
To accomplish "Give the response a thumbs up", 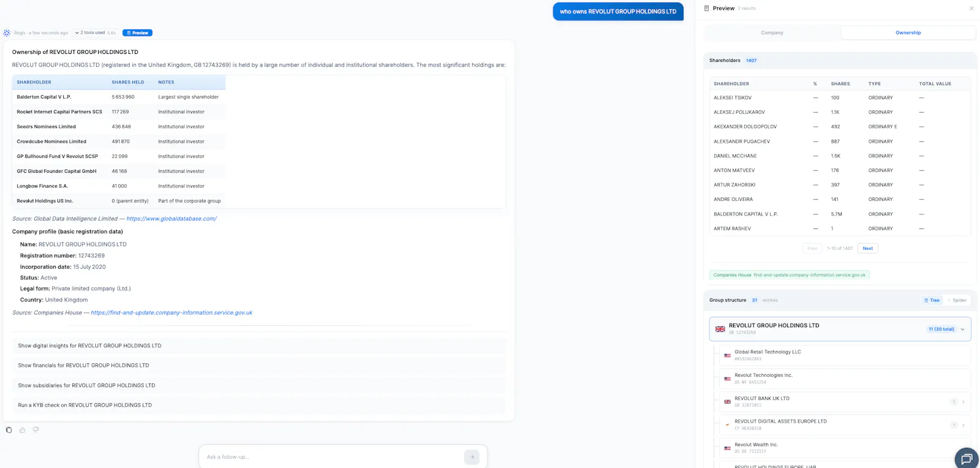I will point(23,430).
